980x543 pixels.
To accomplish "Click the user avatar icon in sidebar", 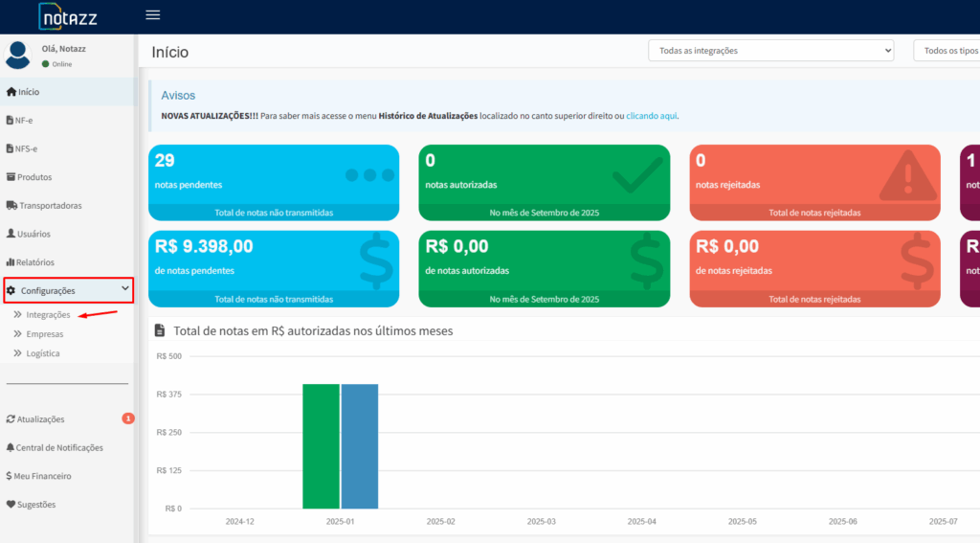I will pyautogui.click(x=18, y=56).
